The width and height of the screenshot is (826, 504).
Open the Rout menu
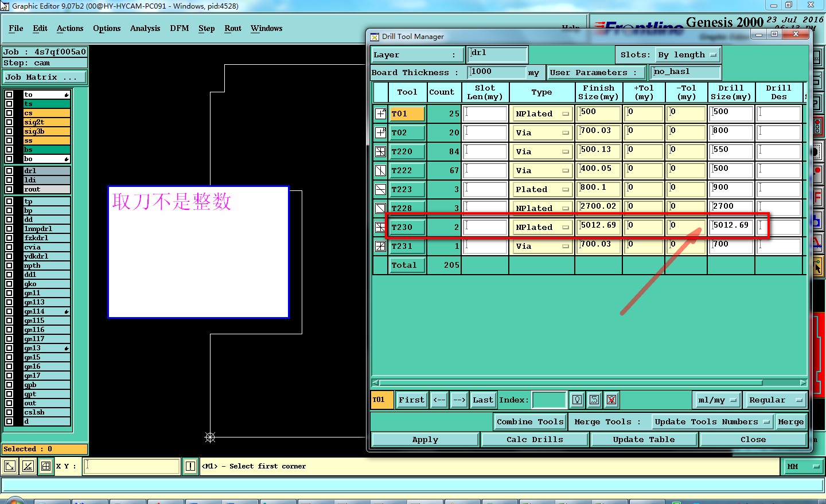(x=233, y=28)
